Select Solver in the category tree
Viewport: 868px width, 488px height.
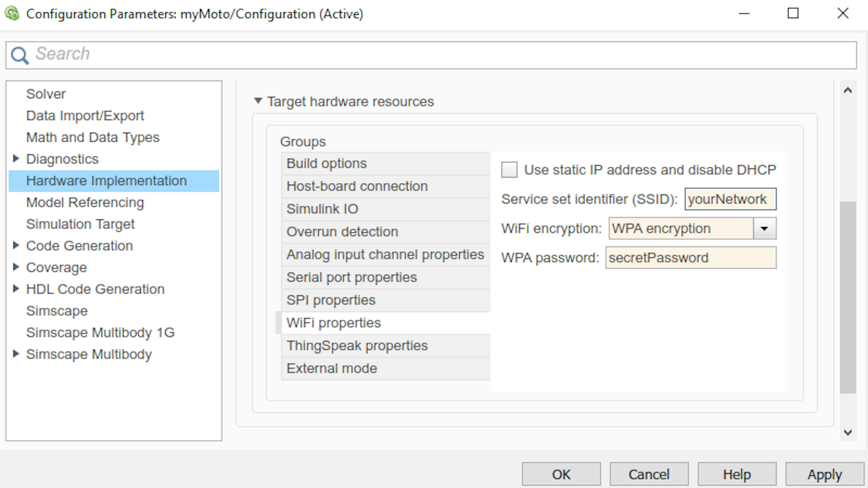click(46, 94)
